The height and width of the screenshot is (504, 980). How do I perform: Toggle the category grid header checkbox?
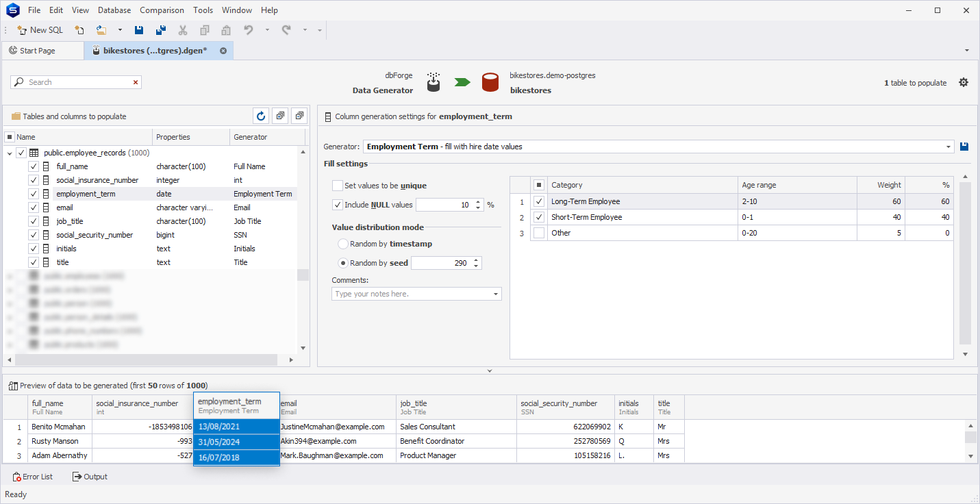[539, 185]
